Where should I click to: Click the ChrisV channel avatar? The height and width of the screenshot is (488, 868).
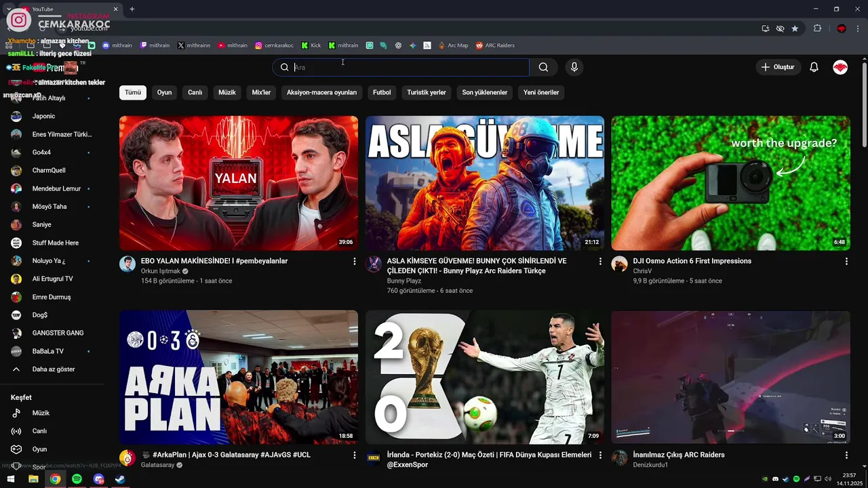coord(619,264)
